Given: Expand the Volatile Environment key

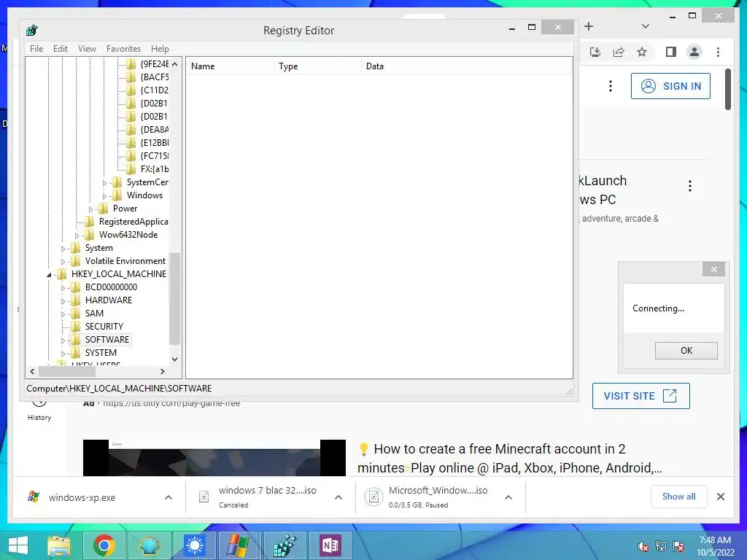Looking at the screenshot, I should pyautogui.click(x=63, y=262).
